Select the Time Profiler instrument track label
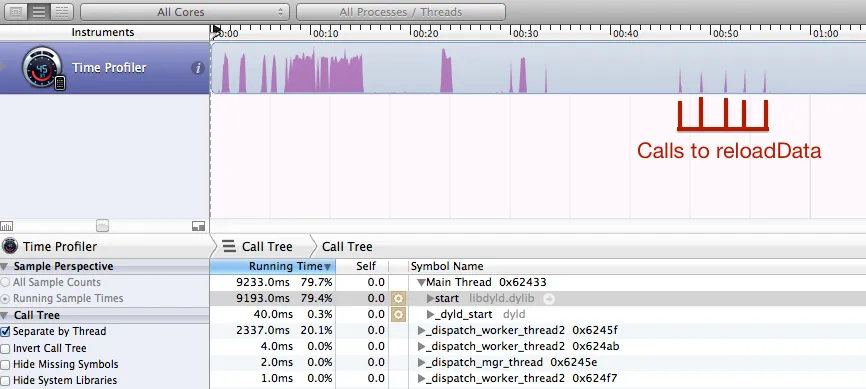Screen dimensions: 866x389 point(109,67)
